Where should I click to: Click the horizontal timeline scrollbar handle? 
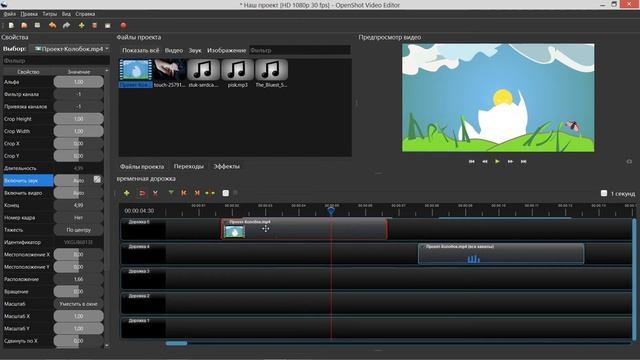click(176, 343)
